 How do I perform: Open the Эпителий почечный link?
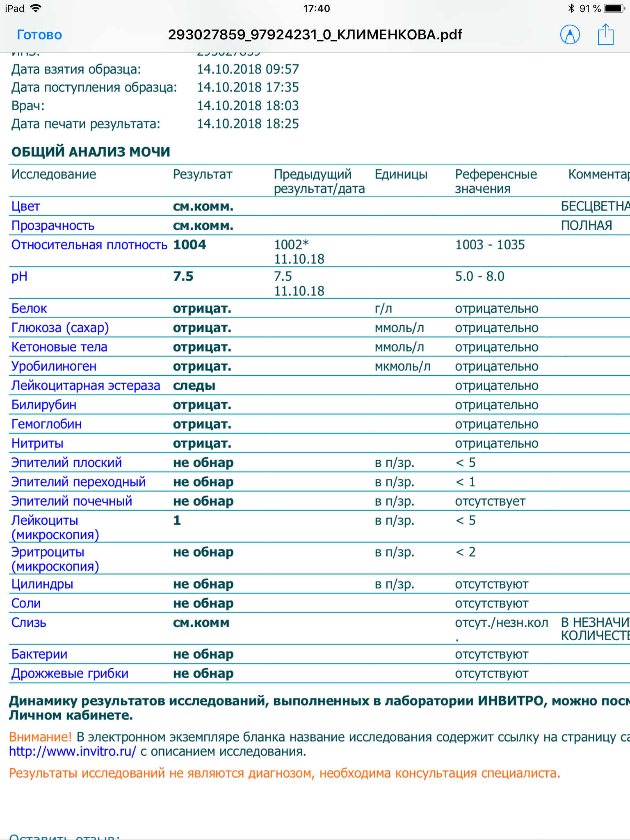pyautogui.click(x=71, y=501)
